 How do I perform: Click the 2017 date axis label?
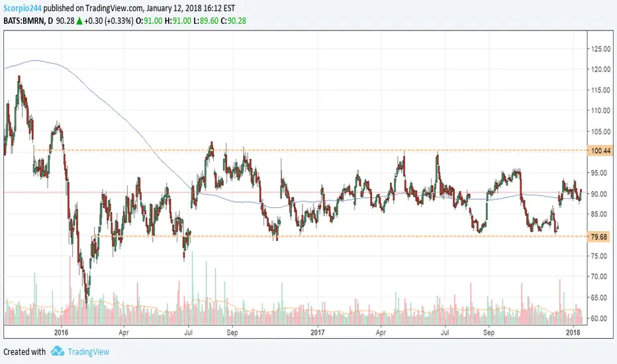318,332
